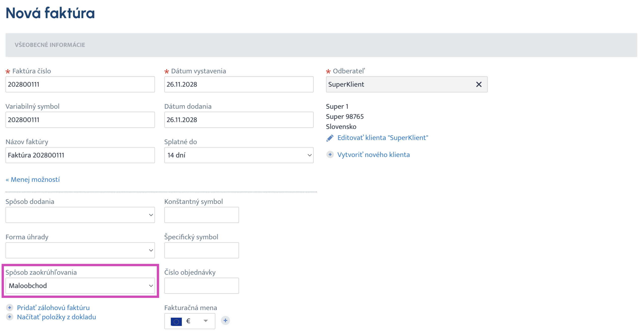Focus the Faktúra číslo input field
The image size is (644, 331).
(80, 84)
